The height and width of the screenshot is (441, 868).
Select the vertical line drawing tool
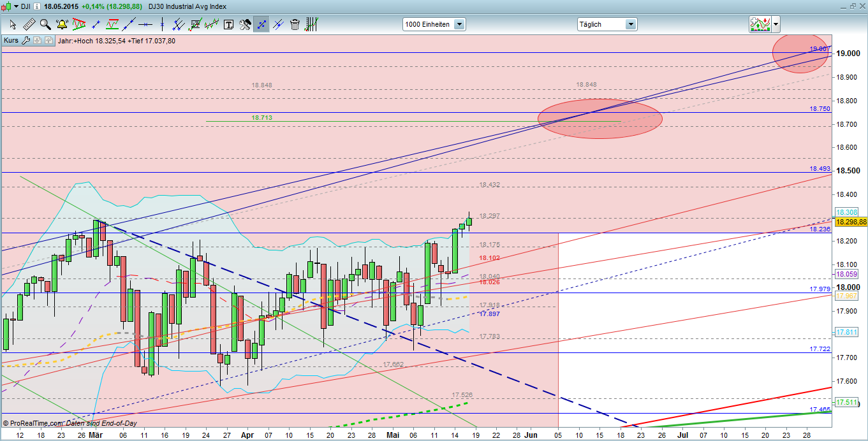(162, 24)
